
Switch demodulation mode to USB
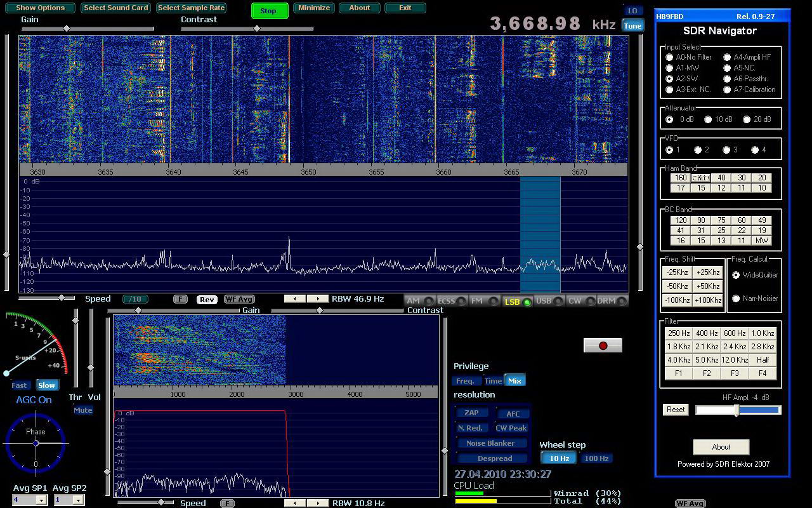pyautogui.click(x=549, y=301)
